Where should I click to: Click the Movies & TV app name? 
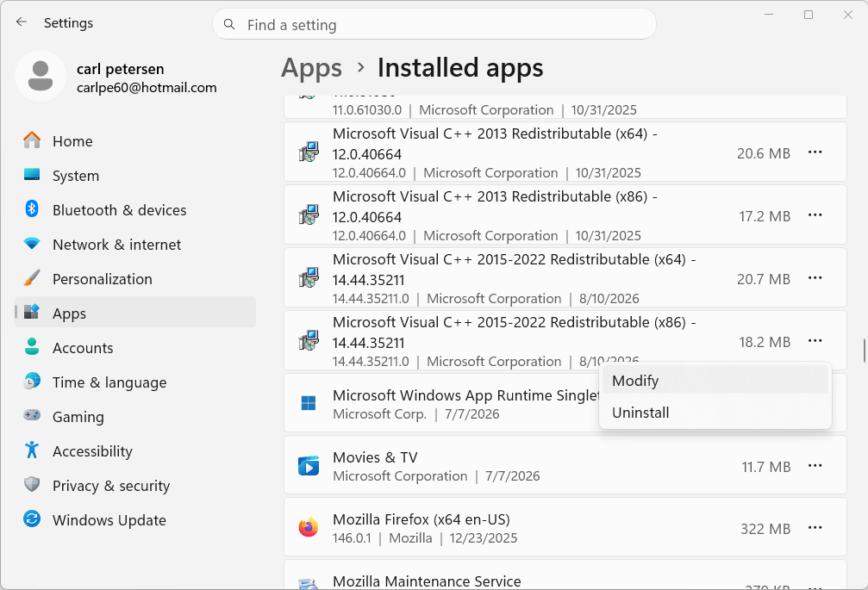(x=375, y=457)
